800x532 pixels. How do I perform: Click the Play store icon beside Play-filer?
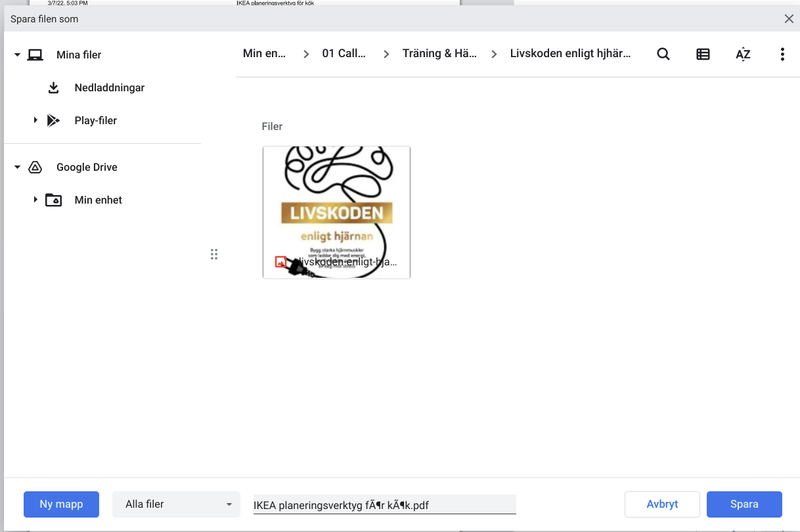pyautogui.click(x=53, y=120)
